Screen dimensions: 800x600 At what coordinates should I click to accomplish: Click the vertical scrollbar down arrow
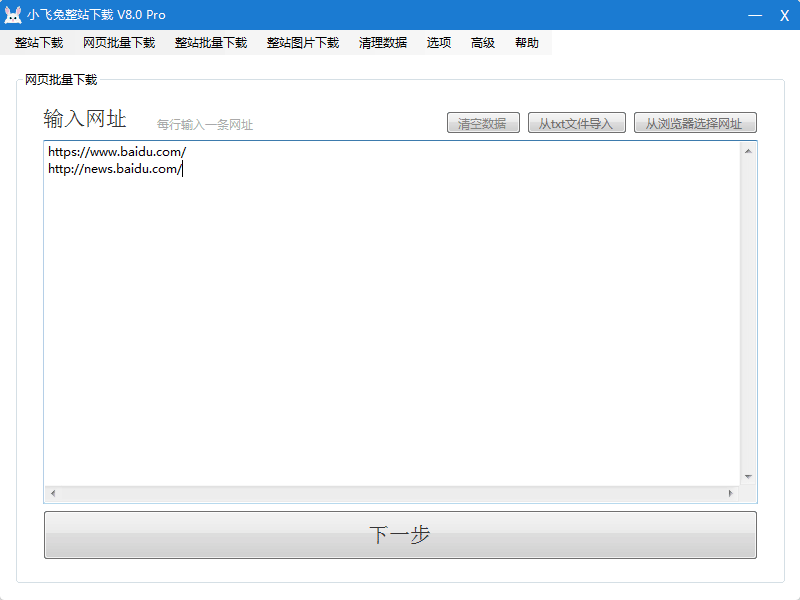pos(748,477)
